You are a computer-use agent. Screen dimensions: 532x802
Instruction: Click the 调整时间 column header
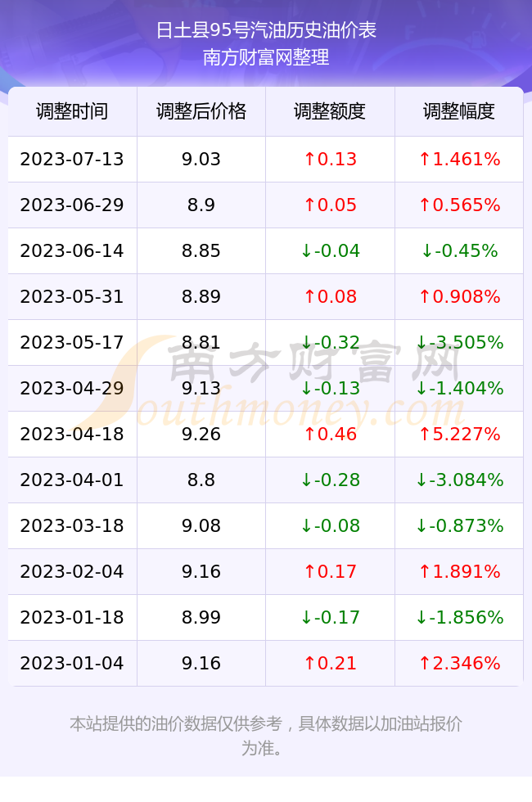pyautogui.click(x=72, y=111)
